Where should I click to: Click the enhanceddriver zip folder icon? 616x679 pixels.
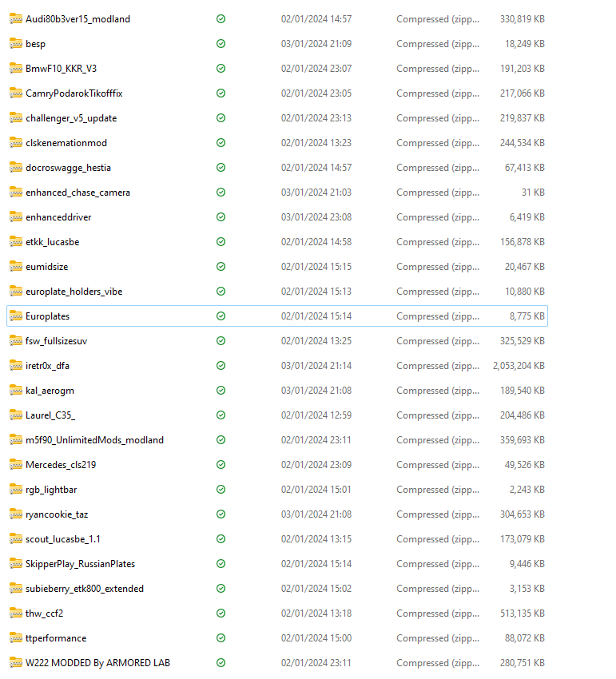16,216
